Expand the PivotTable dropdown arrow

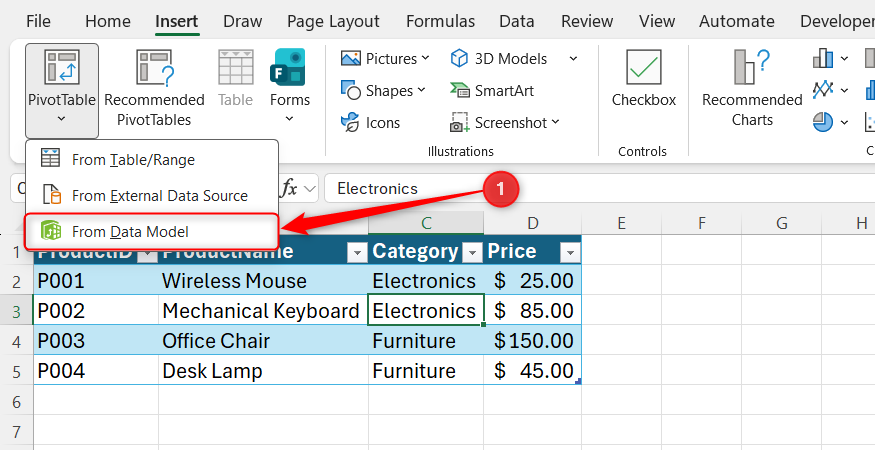(x=61, y=118)
